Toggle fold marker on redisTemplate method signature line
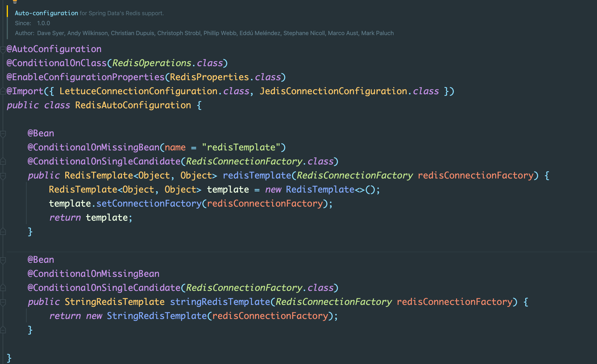This screenshot has height=364, width=597. point(3,176)
